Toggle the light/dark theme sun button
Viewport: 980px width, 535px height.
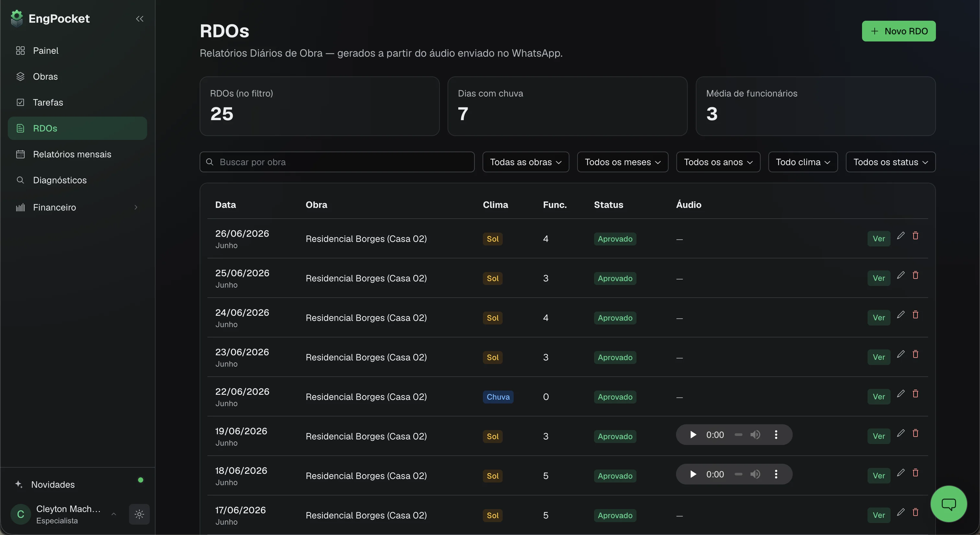(x=139, y=515)
